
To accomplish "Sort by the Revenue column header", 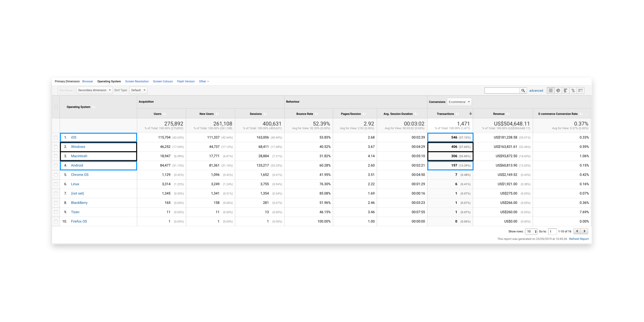I will [499, 114].
